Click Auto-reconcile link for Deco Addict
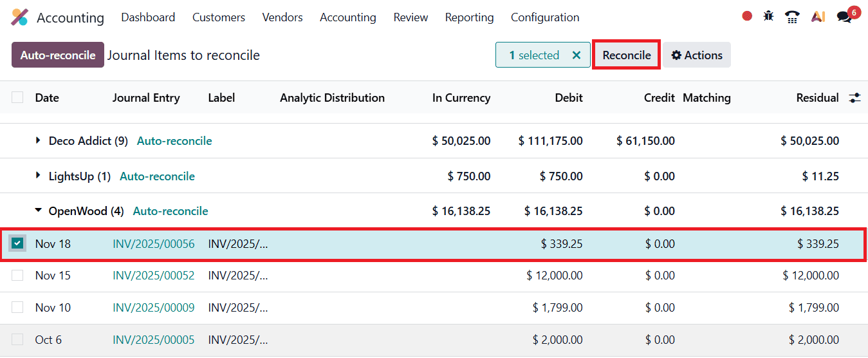868x358 pixels. coord(174,141)
